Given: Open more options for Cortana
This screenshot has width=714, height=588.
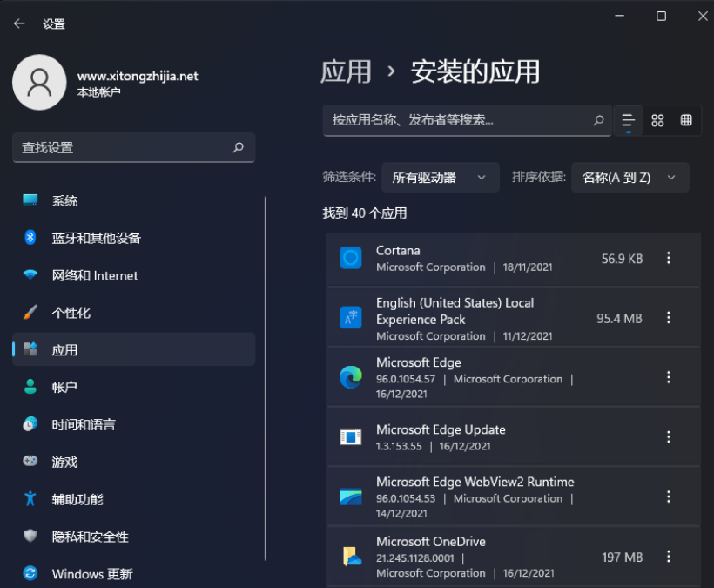Looking at the screenshot, I should coord(669,258).
